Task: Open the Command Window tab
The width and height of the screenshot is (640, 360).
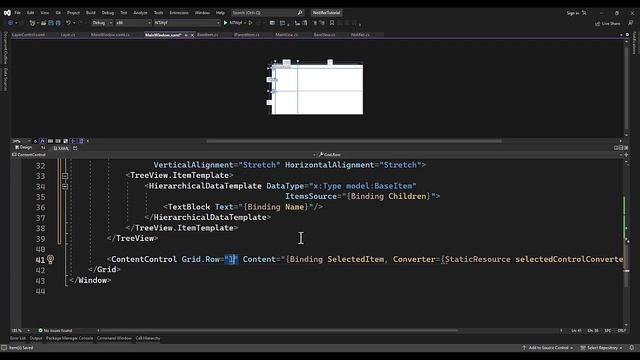Action: 114,338
